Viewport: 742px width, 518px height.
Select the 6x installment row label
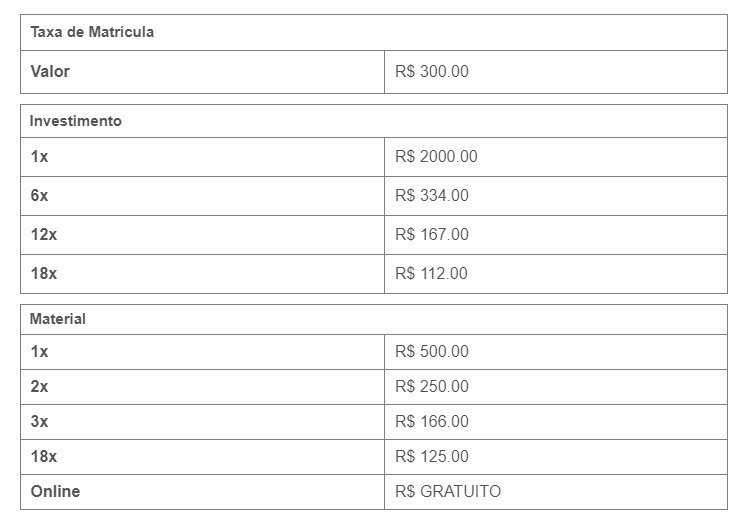coord(39,195)
